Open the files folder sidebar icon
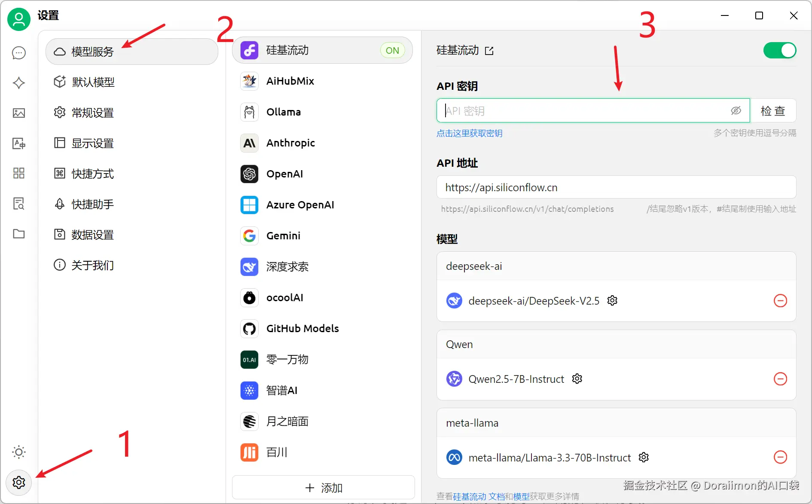The image size is (812, 504). point(19,234)
